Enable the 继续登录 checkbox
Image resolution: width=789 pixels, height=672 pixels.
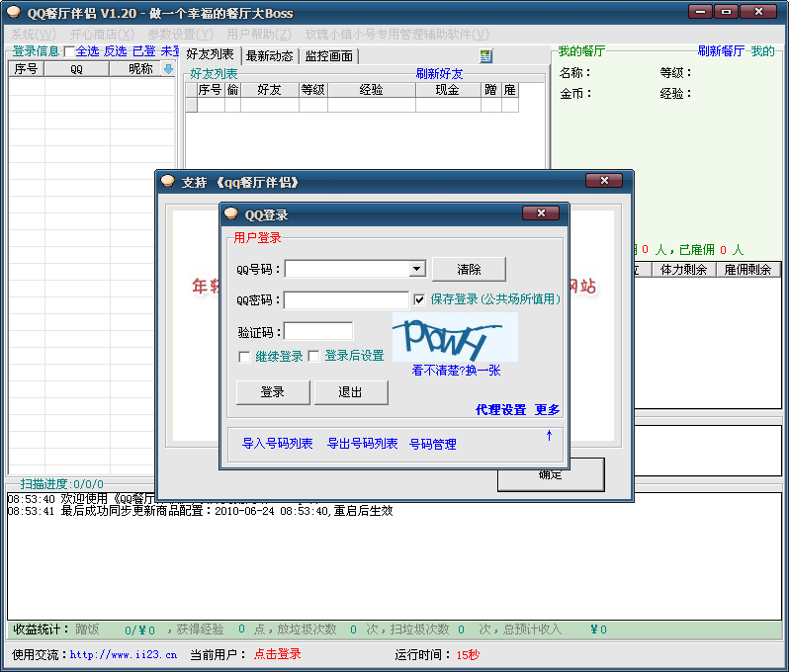click(244, 357)
